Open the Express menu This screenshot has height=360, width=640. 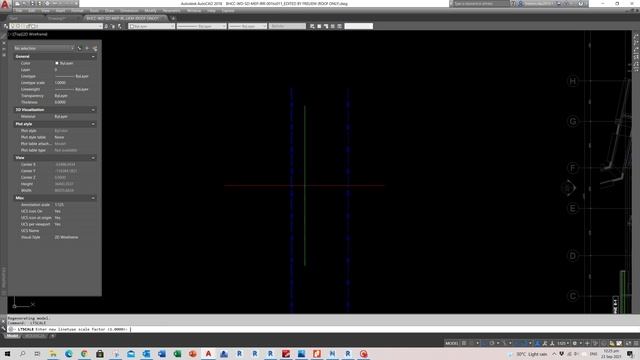pyautogui.click(x=228, y=11)
